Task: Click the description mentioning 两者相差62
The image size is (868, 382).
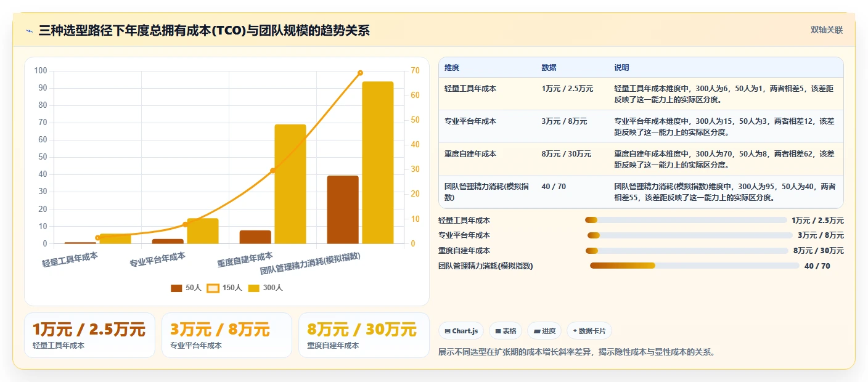Action: [x=724, y=160]
